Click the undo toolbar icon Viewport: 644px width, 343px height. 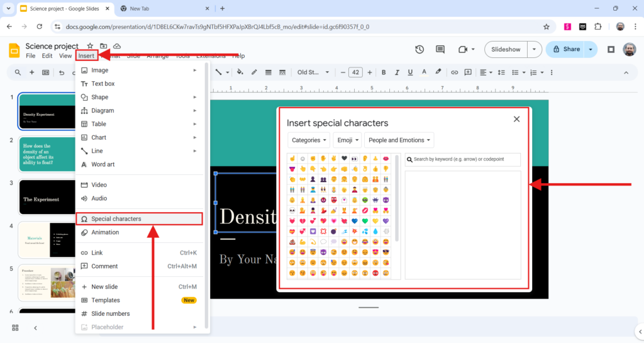pos(62,73)
